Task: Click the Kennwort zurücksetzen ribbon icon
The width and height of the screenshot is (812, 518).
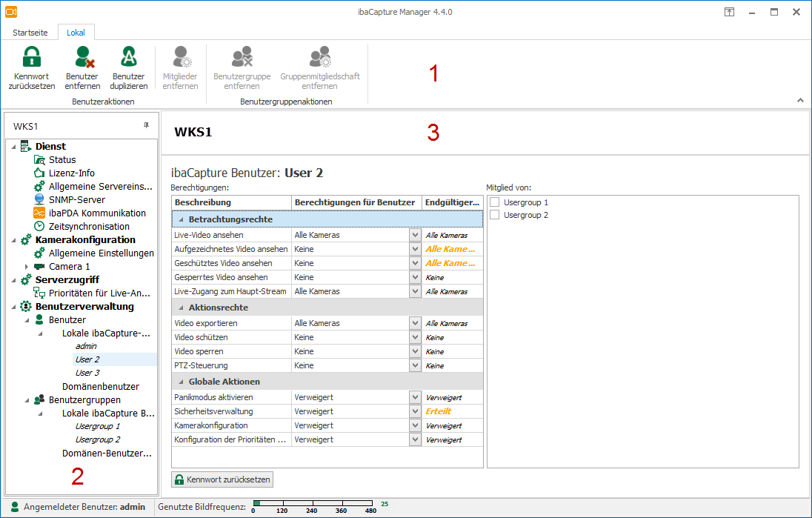Action: 31,58
